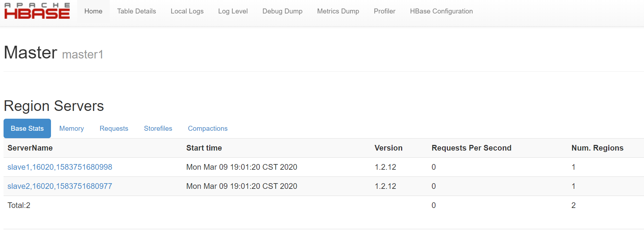Click the Num. Regions column header

tap(597, 148)
